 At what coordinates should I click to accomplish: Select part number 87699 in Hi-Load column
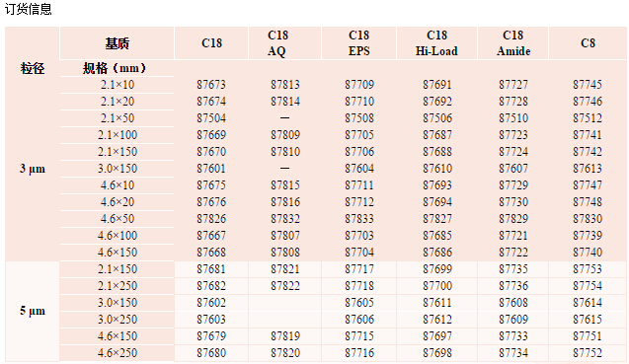coord(436,269)
